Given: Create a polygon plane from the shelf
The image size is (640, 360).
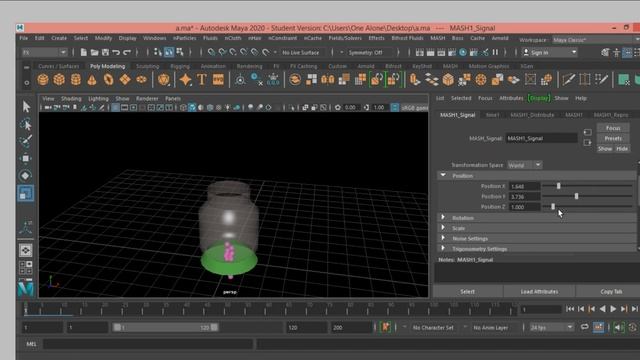Looking at the screenshot, I should pyautogui.click(x=125, y=80).
